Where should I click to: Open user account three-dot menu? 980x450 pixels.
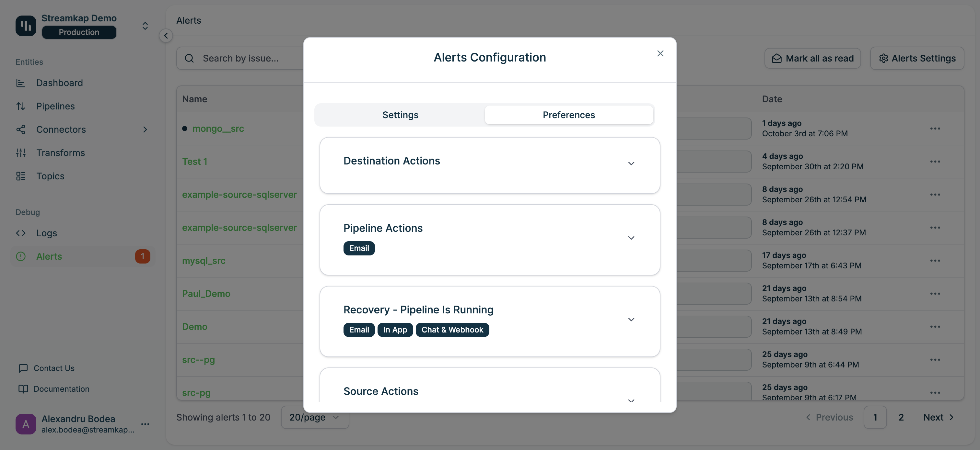click(x=145, y=424)
